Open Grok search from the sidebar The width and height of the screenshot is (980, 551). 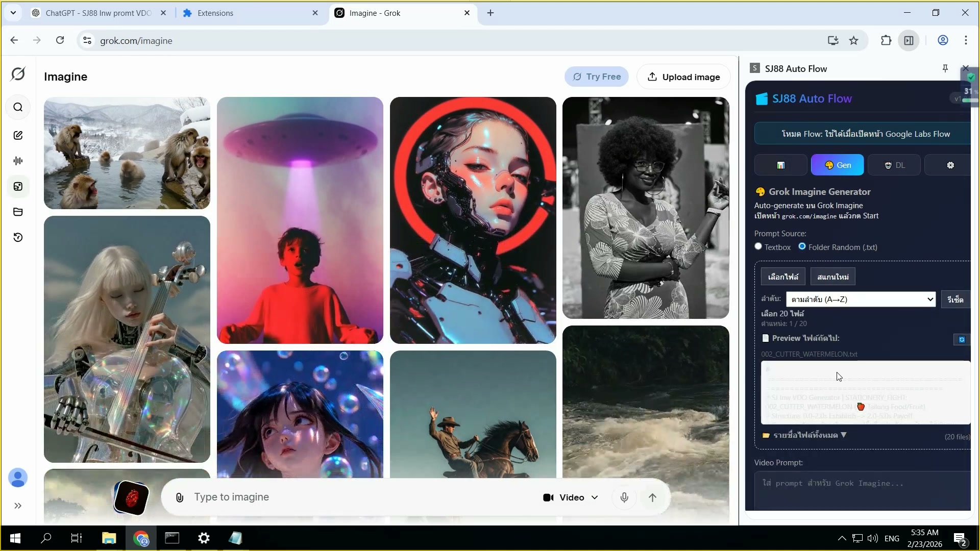[x=18, y=107]
